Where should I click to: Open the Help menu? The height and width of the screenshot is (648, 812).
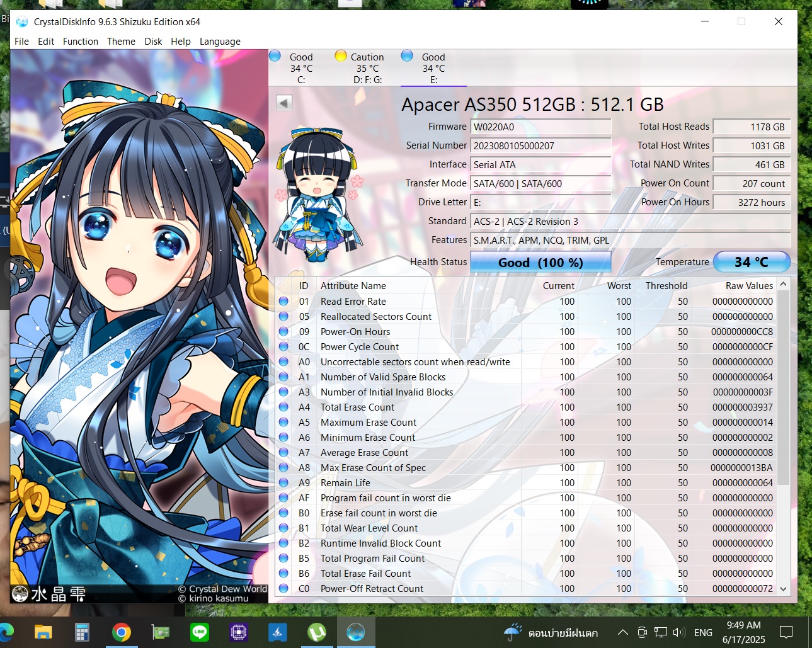point(181,42)
